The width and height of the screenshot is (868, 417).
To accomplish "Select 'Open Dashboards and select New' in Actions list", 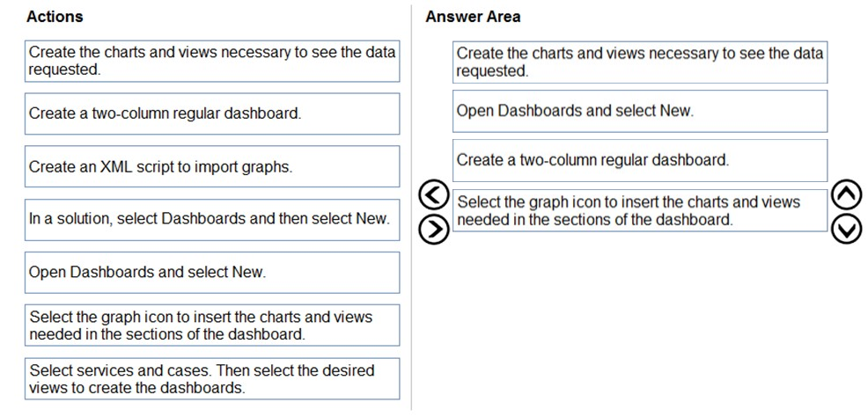I will pyautogui.click(x=211, y=272).
